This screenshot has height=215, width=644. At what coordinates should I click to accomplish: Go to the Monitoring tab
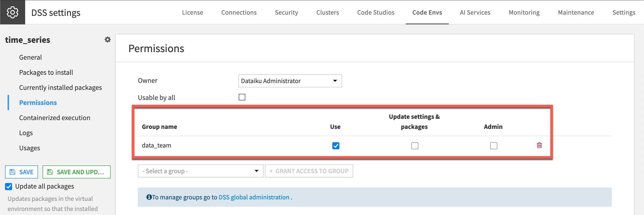pyautogui.click(x=524, y=12)
